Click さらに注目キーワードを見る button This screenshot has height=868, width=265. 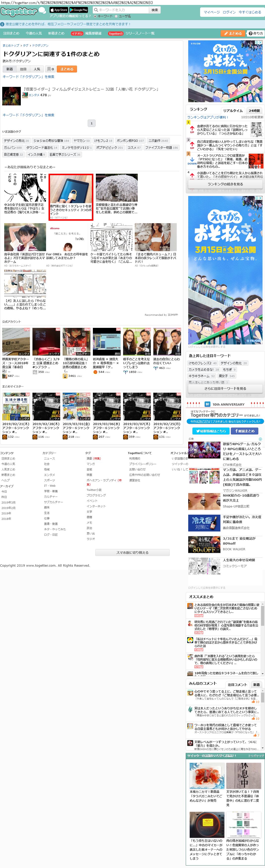tap(225, 388)
